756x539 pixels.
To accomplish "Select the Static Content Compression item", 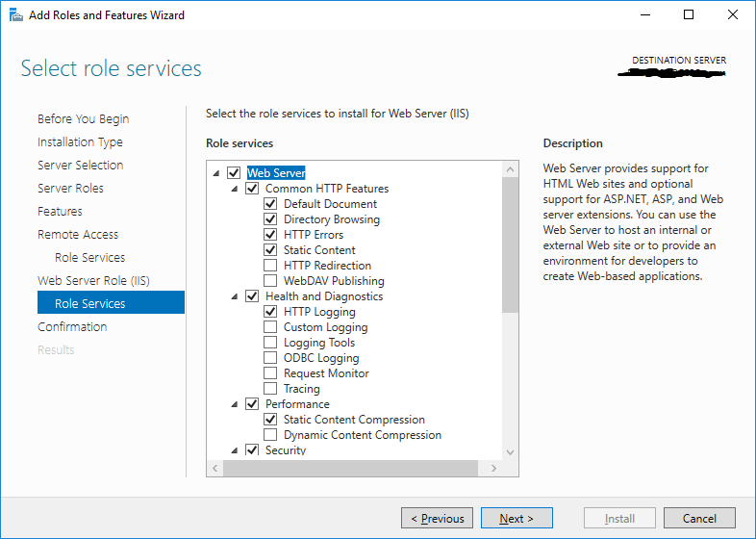I will [354, 420].
